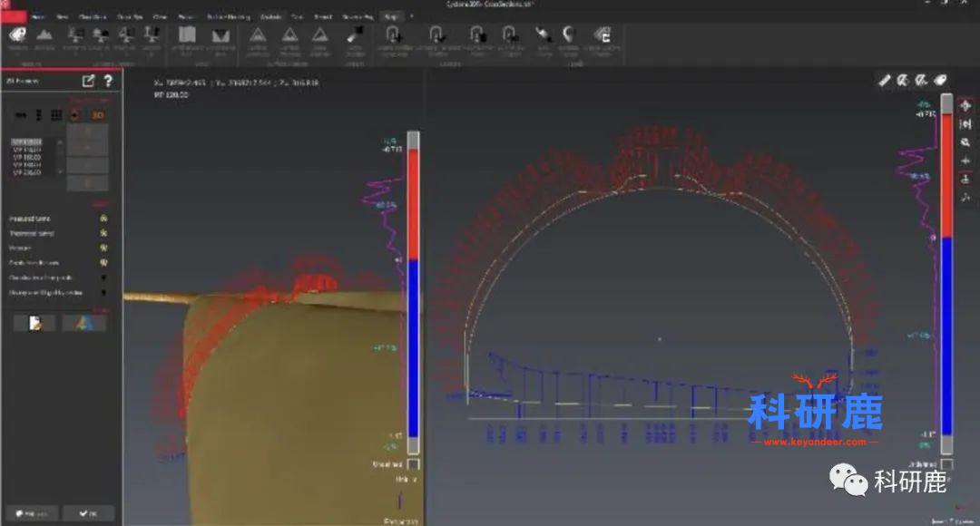
Task: Select the 3D view mode button
Action: click(x=97, y=115)
